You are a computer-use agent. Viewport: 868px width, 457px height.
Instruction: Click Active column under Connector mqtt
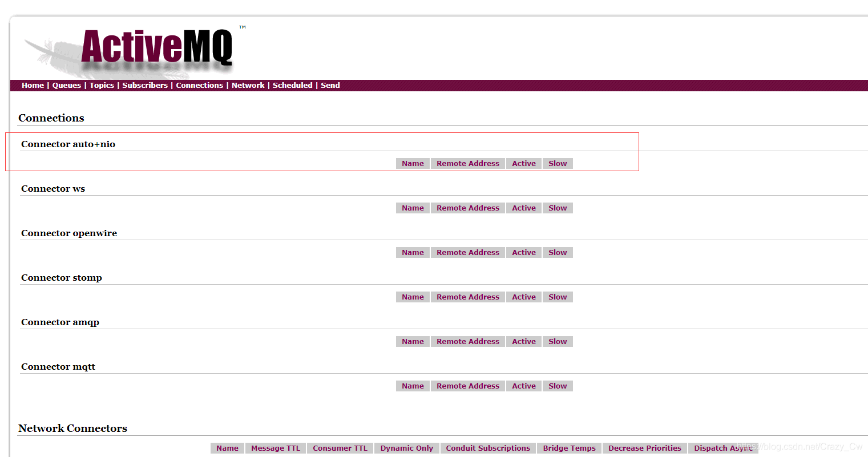pyautogui.click(x=524, y=386)
